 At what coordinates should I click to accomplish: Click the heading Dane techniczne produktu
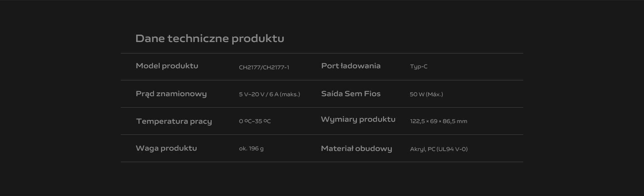(210, 39)
